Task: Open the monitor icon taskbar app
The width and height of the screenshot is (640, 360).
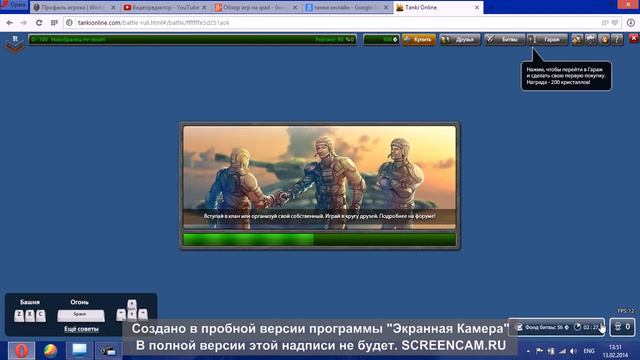Action: click(79, 350)
